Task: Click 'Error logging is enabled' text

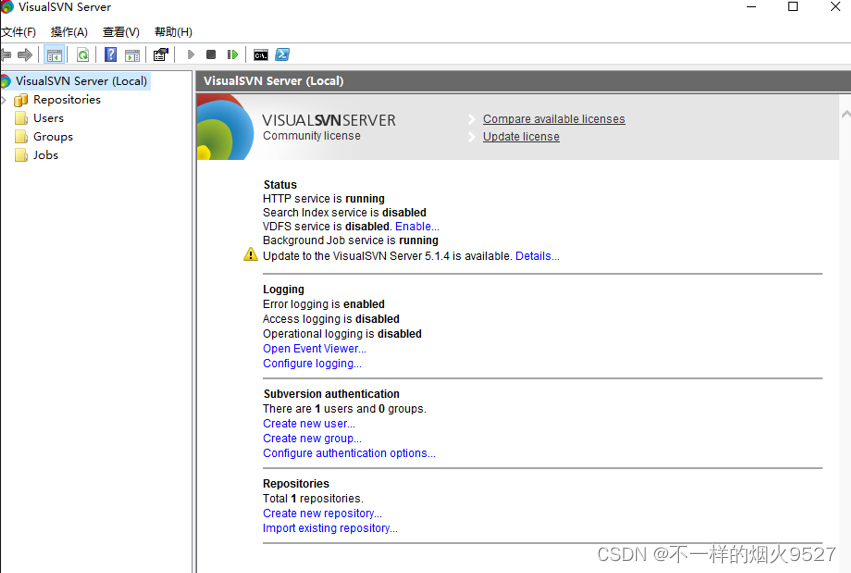Action: (323, 304)
